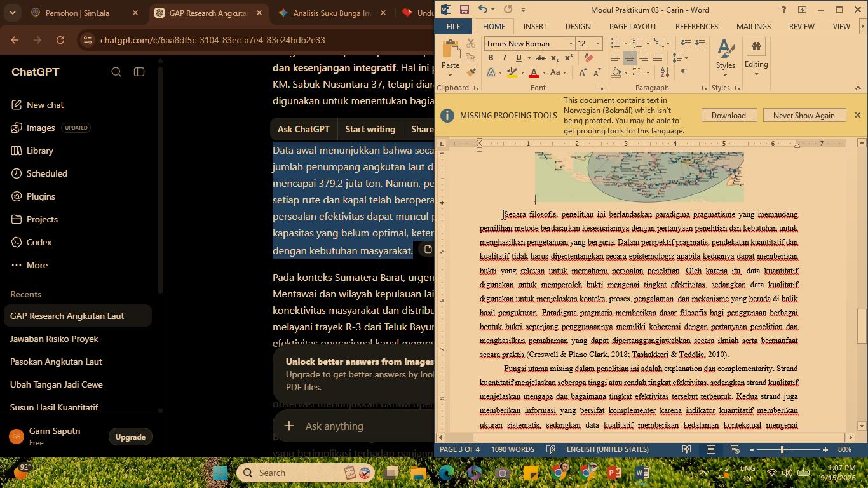Open the font name dropdown
The width and height of the screenshot is (868, 488).
pyautogui.click(x=571, y=43)
